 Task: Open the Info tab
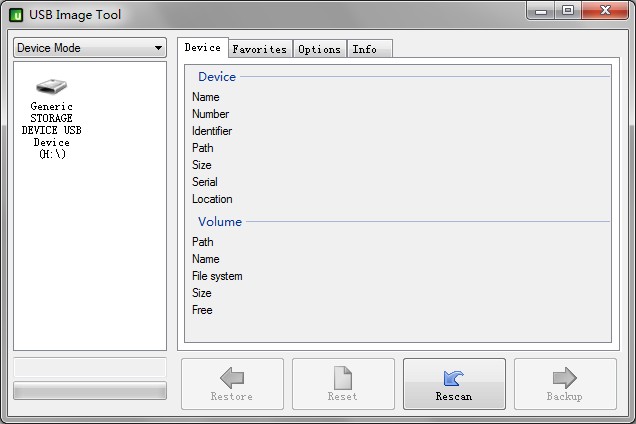pos(370,50)
